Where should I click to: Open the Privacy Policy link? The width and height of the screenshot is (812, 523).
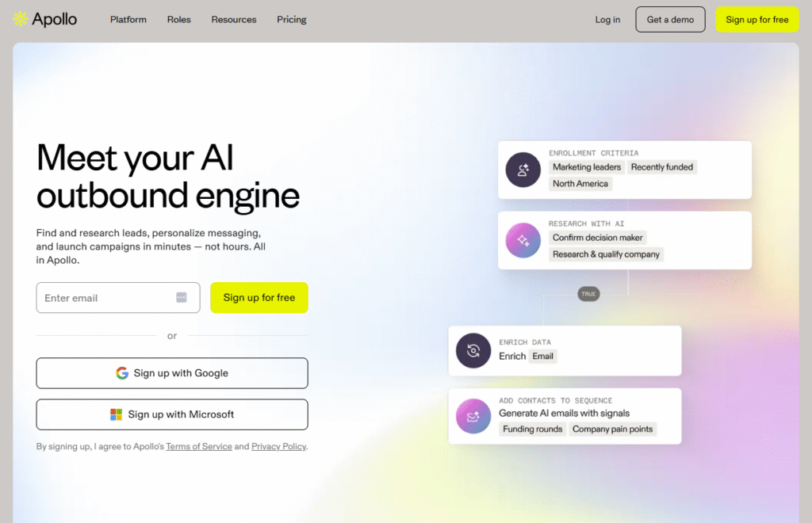click(x=278, y=446)
